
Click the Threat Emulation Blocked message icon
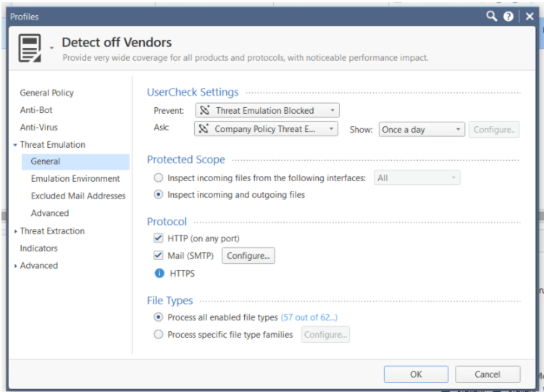[x=205, y=110]
